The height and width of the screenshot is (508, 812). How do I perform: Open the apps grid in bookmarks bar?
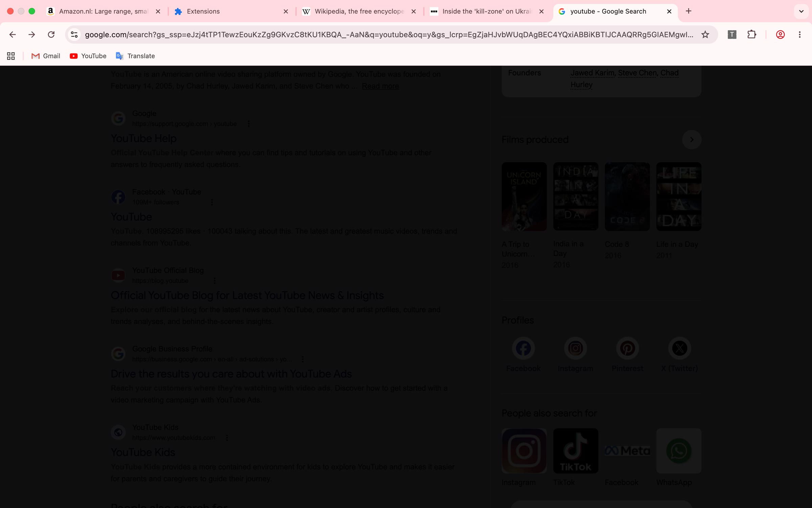pos(11,56)
